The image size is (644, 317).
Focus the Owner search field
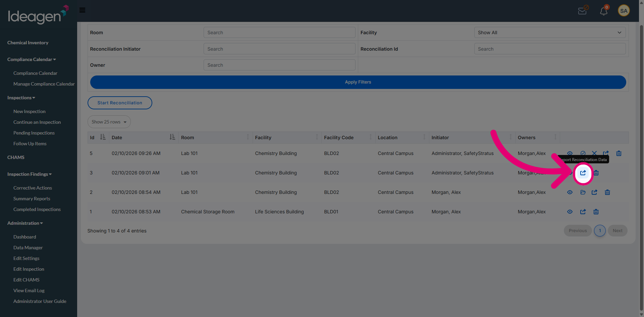279,65
